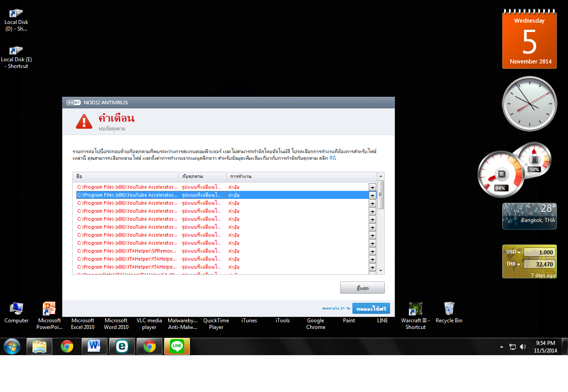This screenshot has width=568, height=392.
Task: Switch to Microsoft Word in the taskbar
Action: point(95,346)
